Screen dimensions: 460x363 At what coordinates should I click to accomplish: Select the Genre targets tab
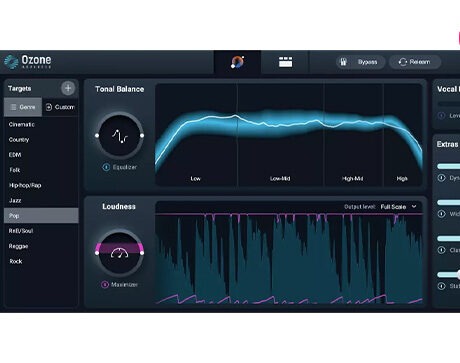point(23,107)
